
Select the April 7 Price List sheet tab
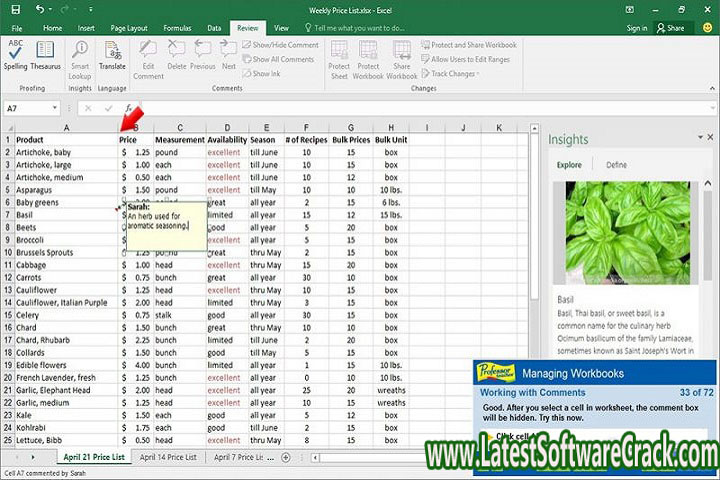click(x=239, y=457)
